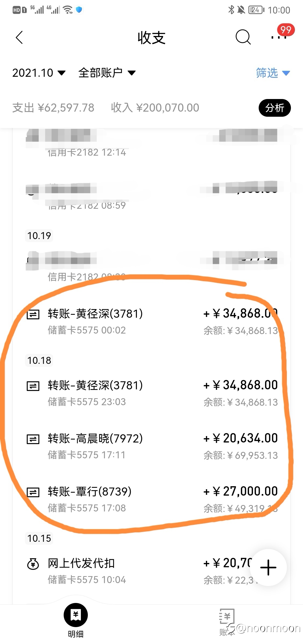The width and height of the screenshot is (303, 644).
Task: Tap the back arrow icon
Action: point(19,37)
